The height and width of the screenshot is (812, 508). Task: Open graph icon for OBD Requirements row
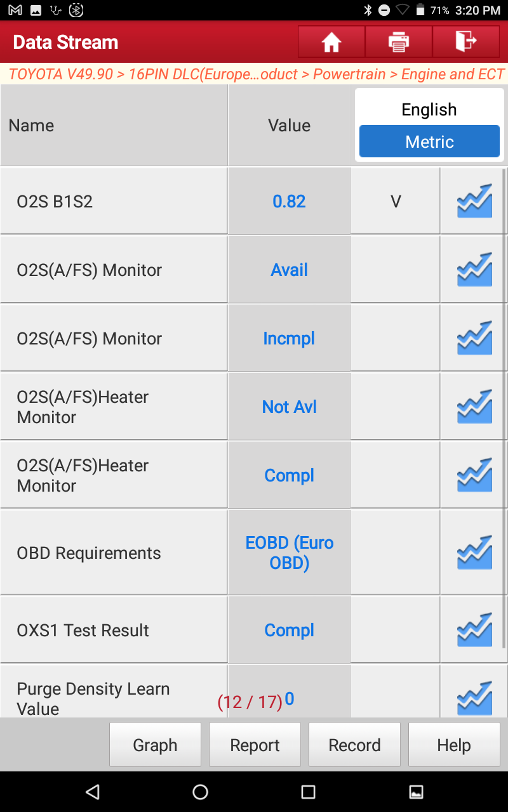click(474, 553)
